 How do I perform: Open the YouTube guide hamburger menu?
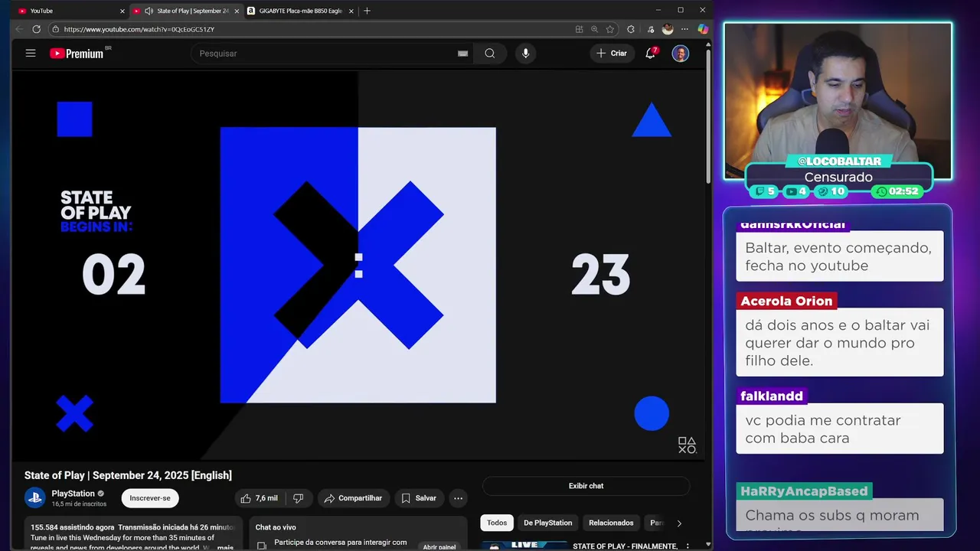click(31, 54)
